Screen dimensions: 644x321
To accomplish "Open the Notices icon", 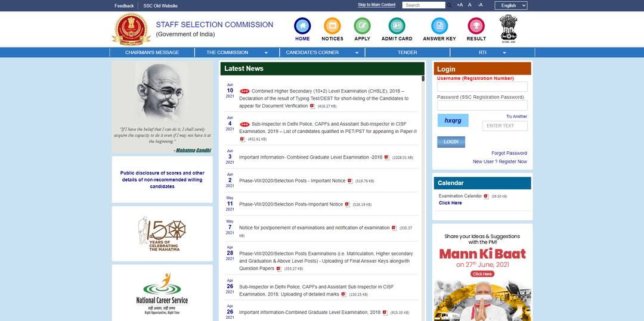I will pos(332,26).
